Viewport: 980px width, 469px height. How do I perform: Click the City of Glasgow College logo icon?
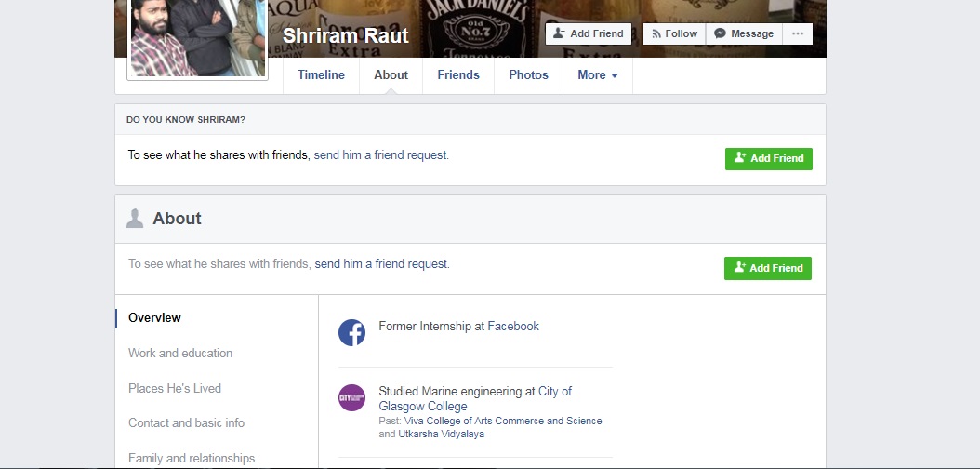[x=351, y=398]
